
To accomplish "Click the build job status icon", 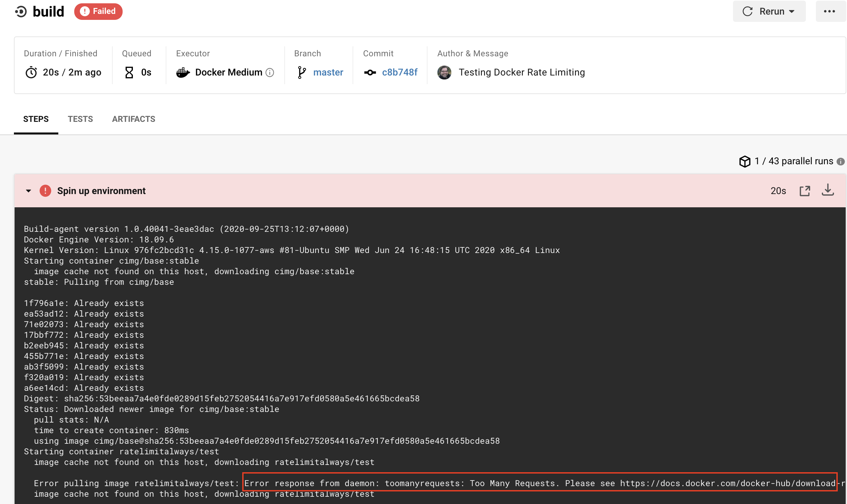I will tap(21, 12).
